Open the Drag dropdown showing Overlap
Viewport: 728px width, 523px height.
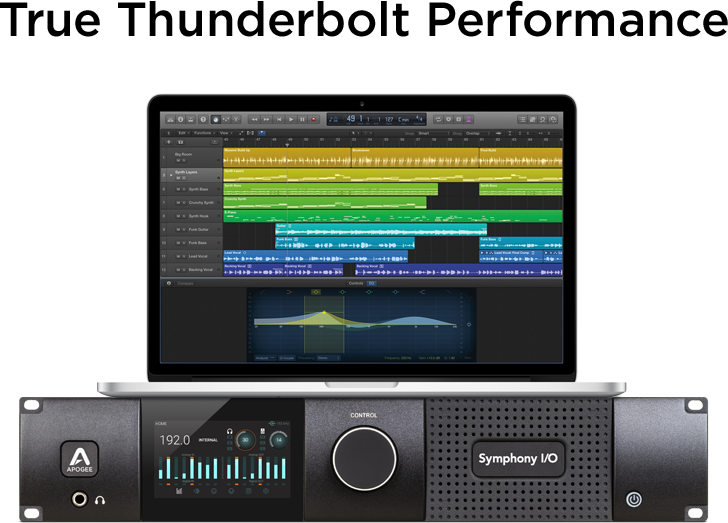click(x=479, y=133)
